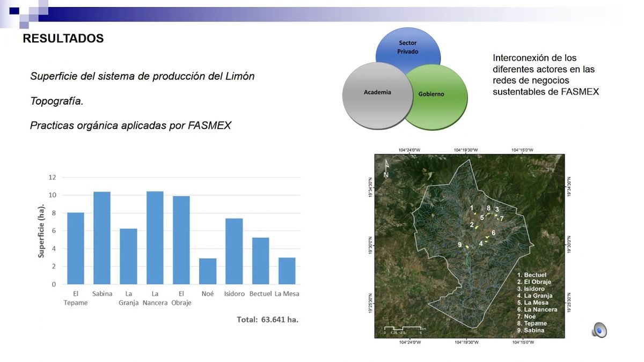Click site number 1 on the map
Viewport: 644px width, 362px height.
[x=472, y=208]
